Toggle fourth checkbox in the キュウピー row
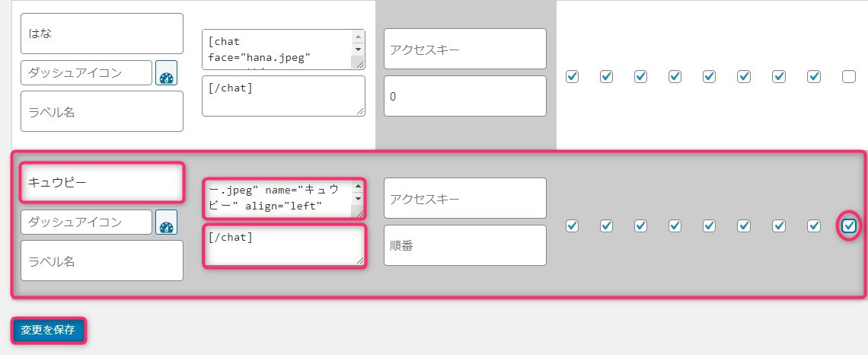 (675, 225)
